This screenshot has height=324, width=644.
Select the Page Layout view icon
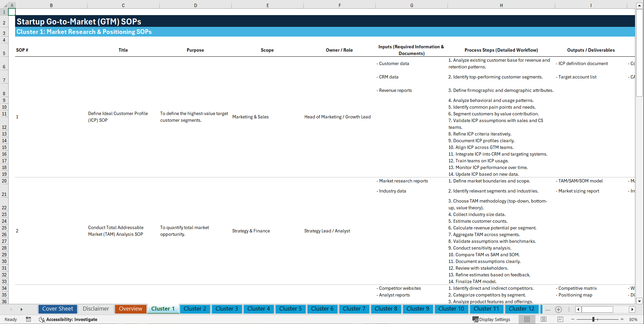point(543,319)
